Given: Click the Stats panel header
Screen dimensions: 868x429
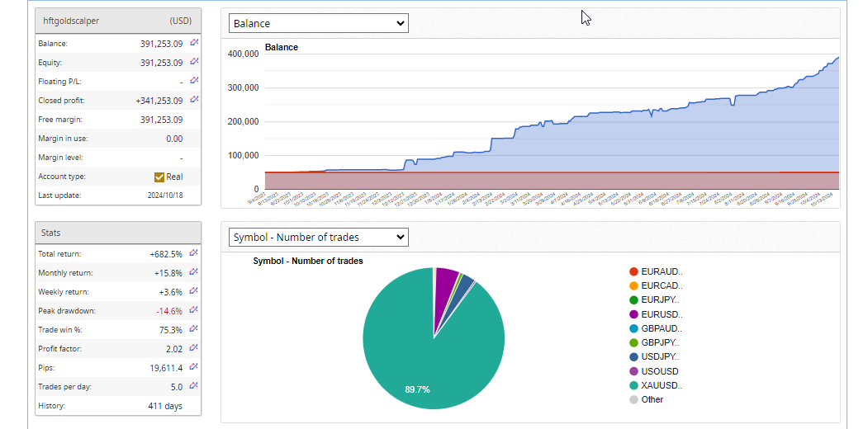Looking at the screenshot, I should [x=118, y=233].
